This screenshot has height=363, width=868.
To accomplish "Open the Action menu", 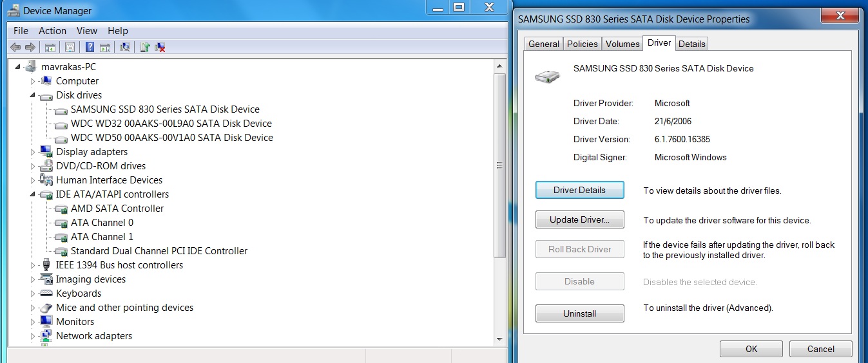I will pyautogui.click(x=52, y=30).
